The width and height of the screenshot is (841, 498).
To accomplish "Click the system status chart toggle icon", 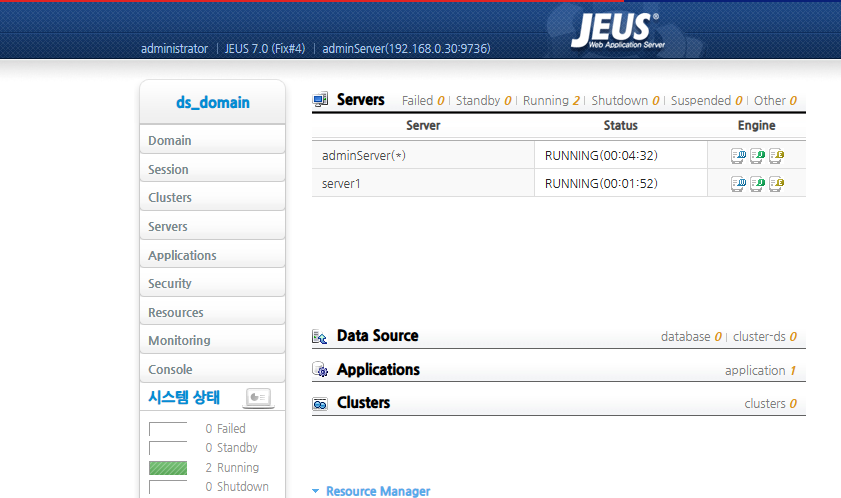I will [258, 398].
